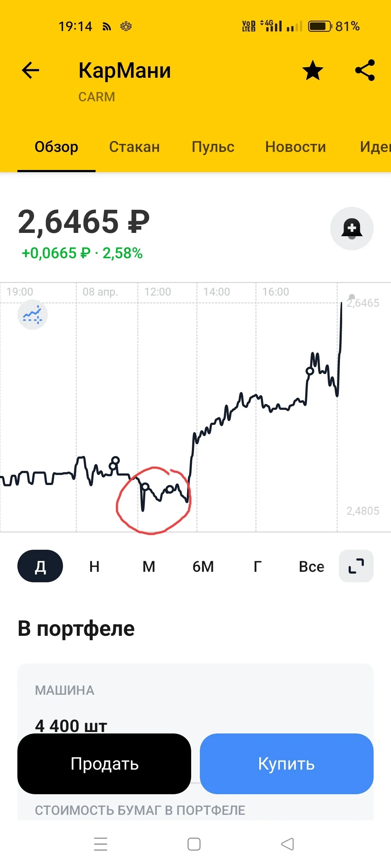Select the Н weekly period
The width and height of the screenshot is (391, 868).
point(94,566)
